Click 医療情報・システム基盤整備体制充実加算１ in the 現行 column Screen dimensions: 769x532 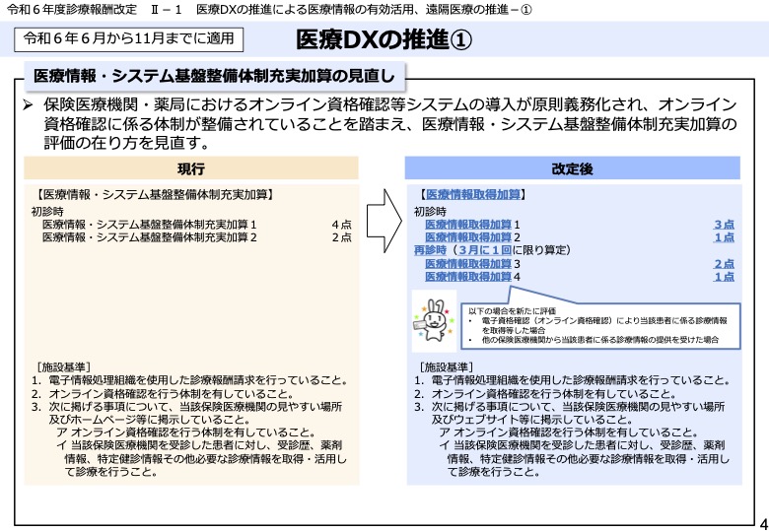coord(149,225)
